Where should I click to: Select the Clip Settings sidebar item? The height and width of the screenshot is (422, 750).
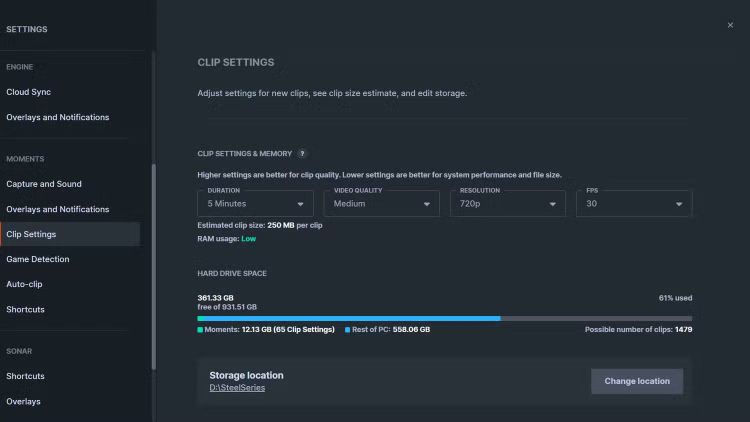pyautogui.click(x=32, y=234)
